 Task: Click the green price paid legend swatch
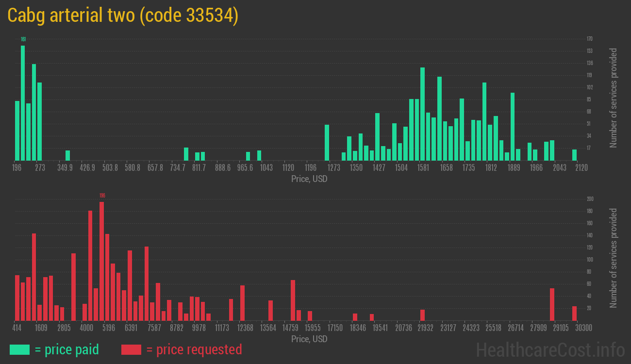19,349
